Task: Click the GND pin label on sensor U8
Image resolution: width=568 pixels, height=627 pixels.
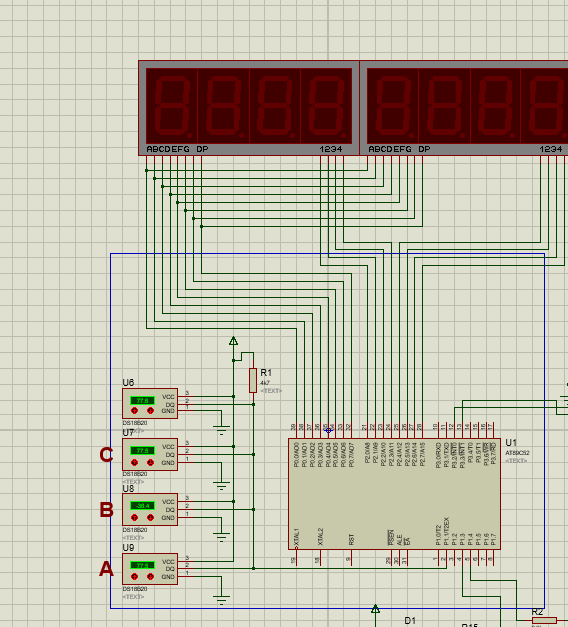Action: tap(168, 518)
